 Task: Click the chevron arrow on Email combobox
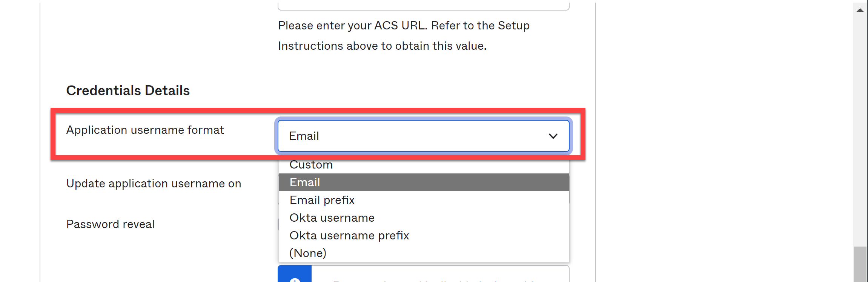click(553, 136)
